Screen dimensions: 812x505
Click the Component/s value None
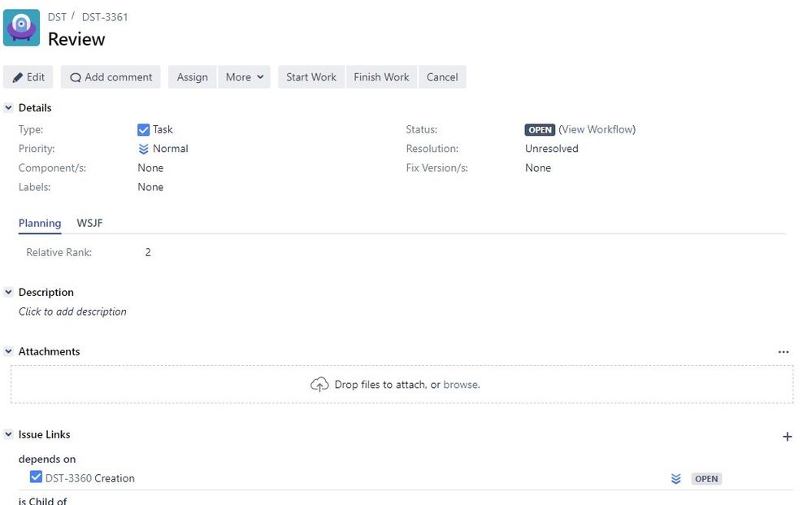[150, 168]
